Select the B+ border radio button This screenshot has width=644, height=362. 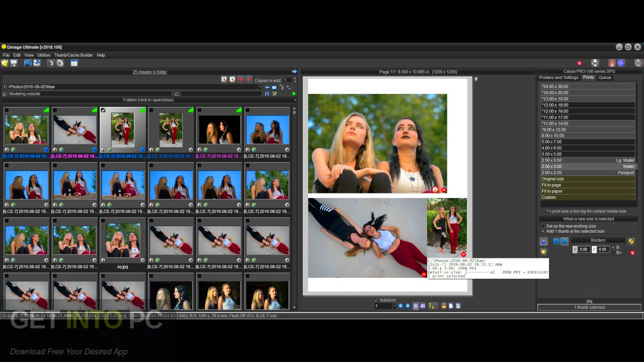pos(613,252)
